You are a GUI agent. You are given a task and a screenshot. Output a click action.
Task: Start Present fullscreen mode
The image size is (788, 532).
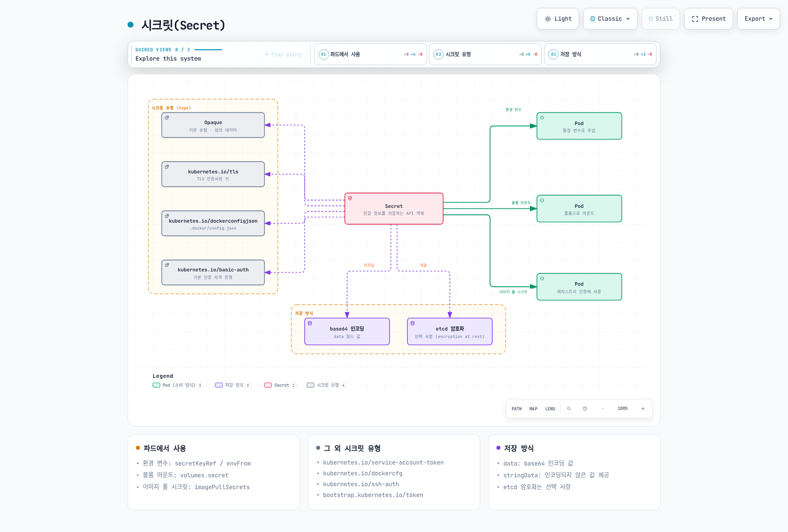point(708,19)
